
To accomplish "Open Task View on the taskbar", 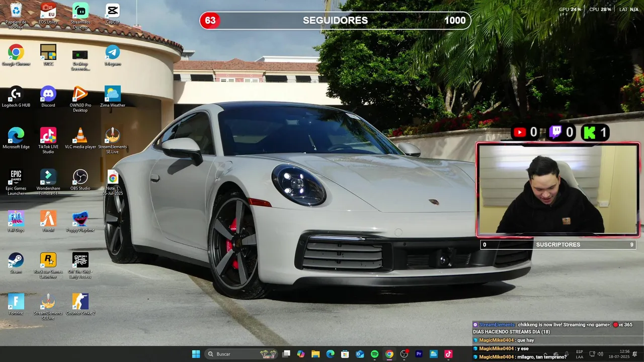I will 286,354.
